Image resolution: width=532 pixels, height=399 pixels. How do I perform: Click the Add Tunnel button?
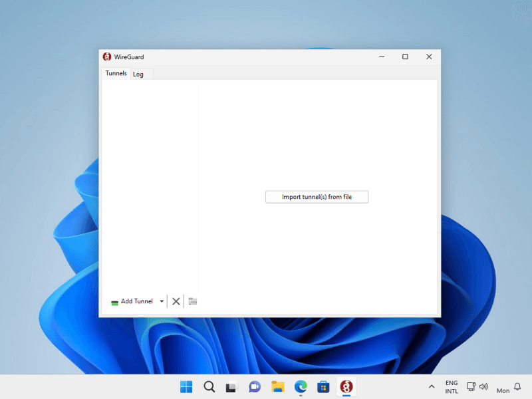point(132,301)
